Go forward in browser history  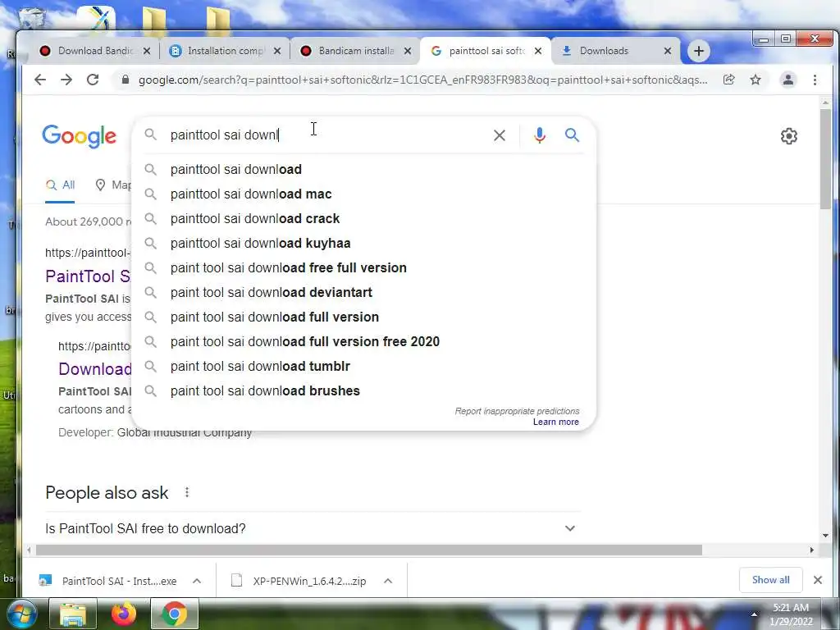click(x=66, y=80)
